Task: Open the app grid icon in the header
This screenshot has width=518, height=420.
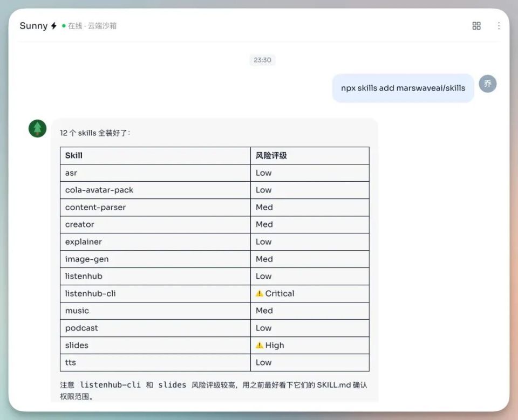Action: tap(476, 25)
